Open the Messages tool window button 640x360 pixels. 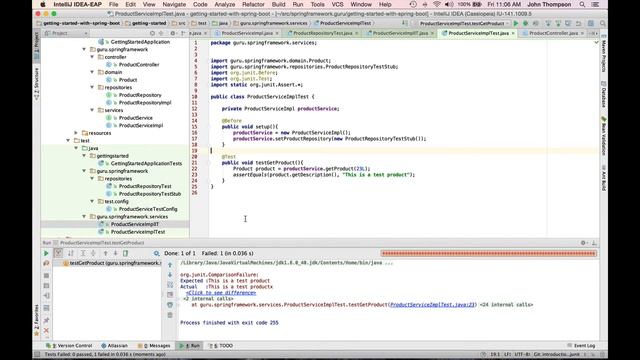click(x=154, y=346)
